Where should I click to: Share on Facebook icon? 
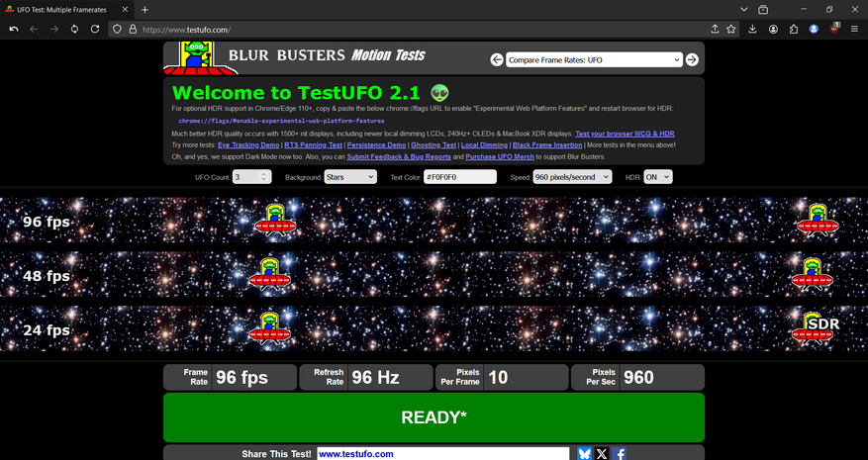620,454
